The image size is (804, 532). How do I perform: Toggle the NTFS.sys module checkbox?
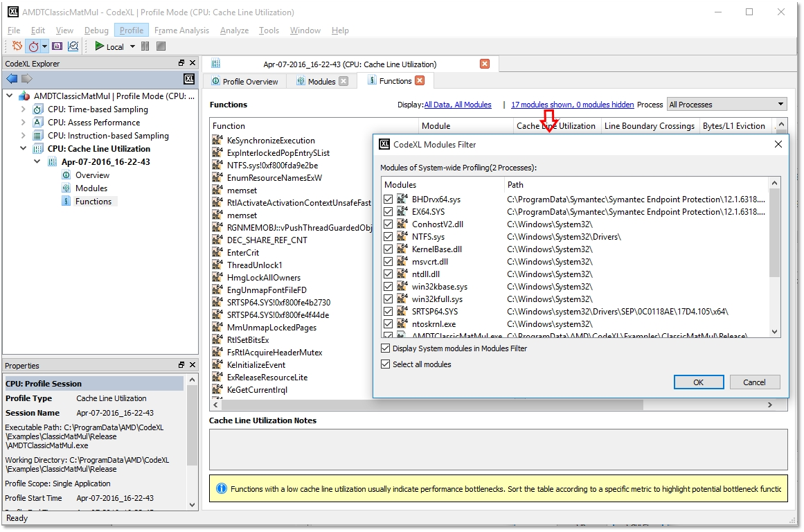click(388, 236)
